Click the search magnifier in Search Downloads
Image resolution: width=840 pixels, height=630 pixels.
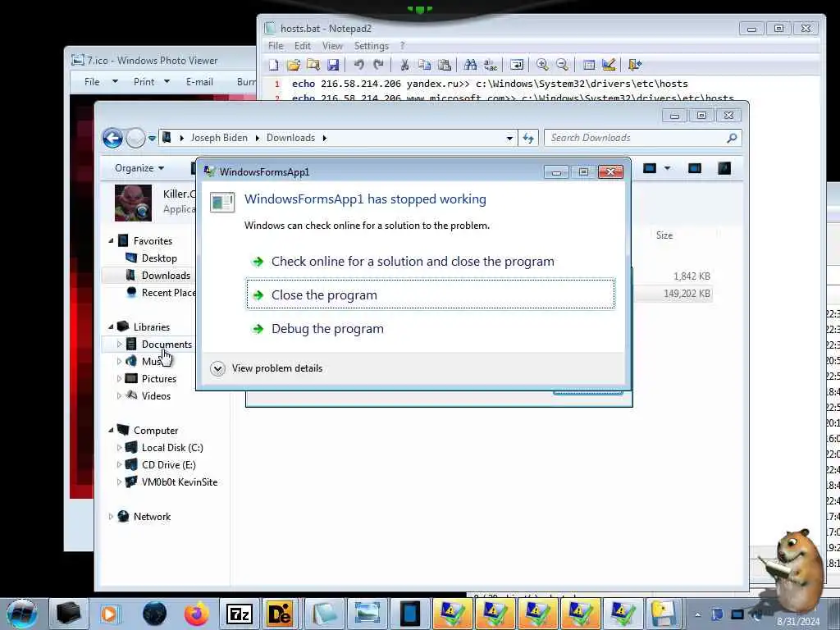(732, 138)
